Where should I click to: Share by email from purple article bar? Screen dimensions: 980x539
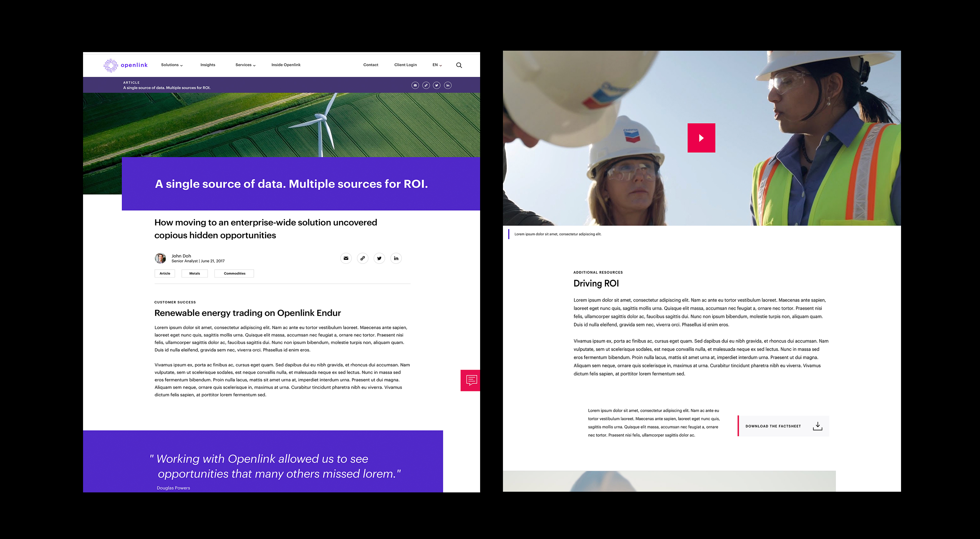point(415,85)
